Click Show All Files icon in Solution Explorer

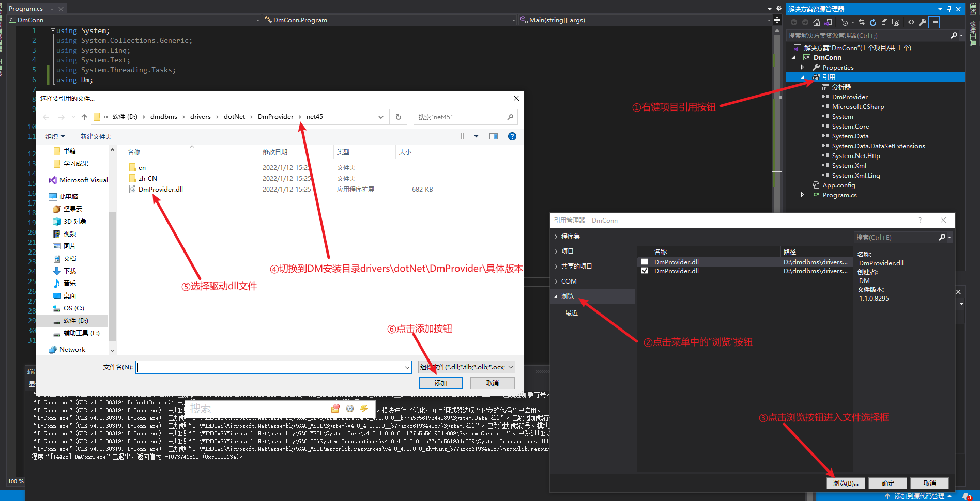pyautogui.click(x=896, y=22)
